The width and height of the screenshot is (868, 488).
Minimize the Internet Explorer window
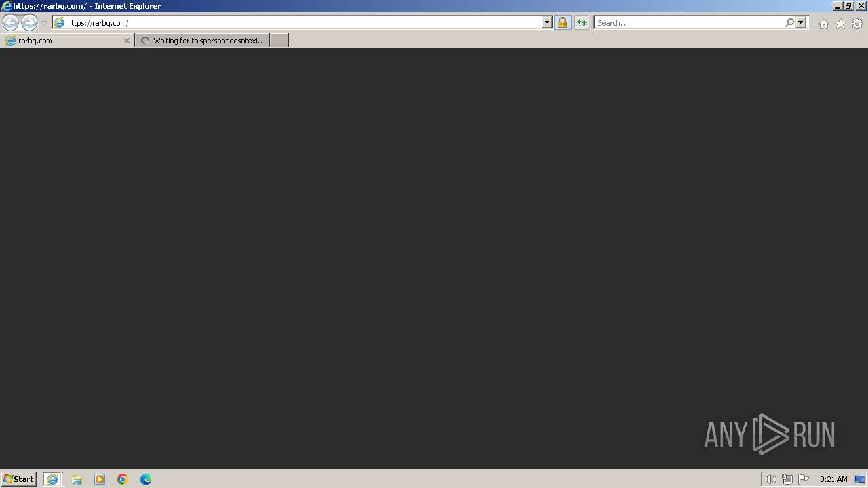tap(837, 6)
